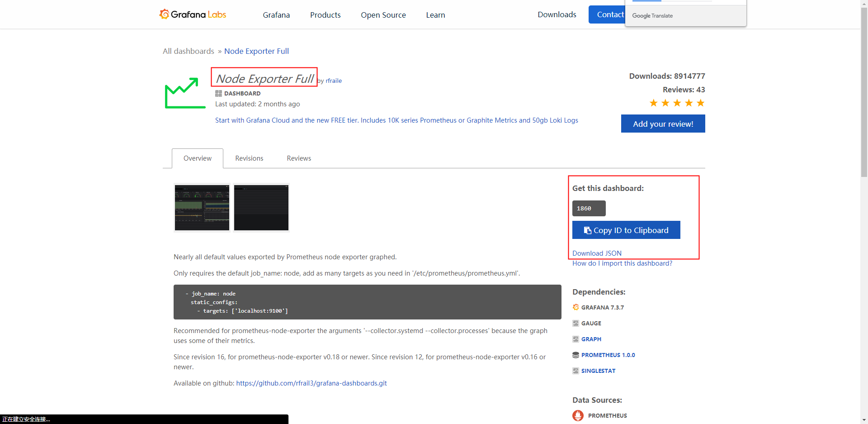Viewport: 868px width, 424px height.
Task: Click the GRAFANA 7.3.7 dependency text
Action: pos(603,307)
